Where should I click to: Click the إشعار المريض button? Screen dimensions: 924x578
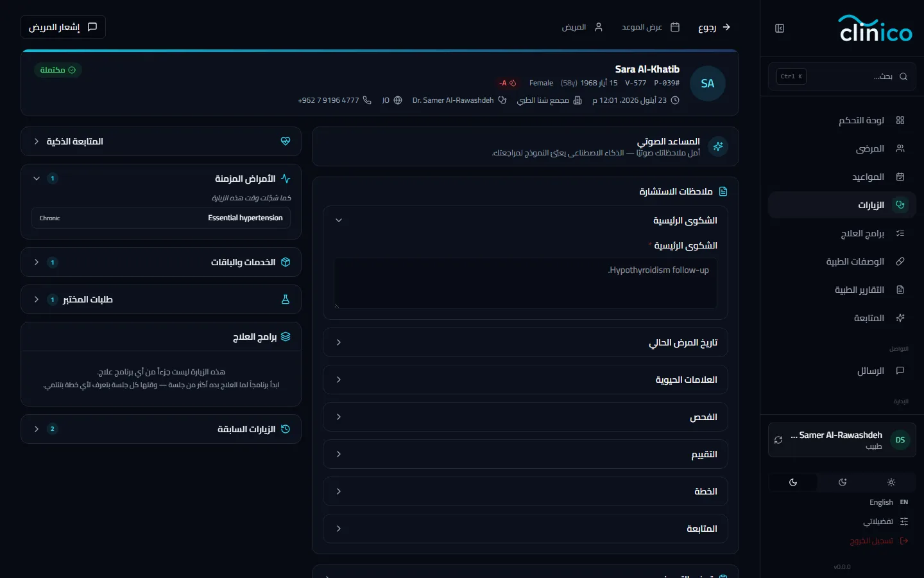coord(63,27)
